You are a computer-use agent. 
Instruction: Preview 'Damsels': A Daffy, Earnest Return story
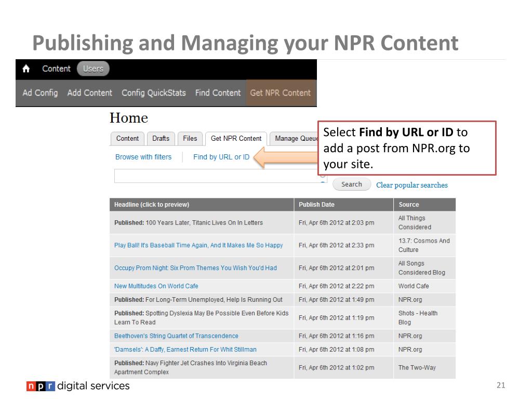click(x=185, y=350)
